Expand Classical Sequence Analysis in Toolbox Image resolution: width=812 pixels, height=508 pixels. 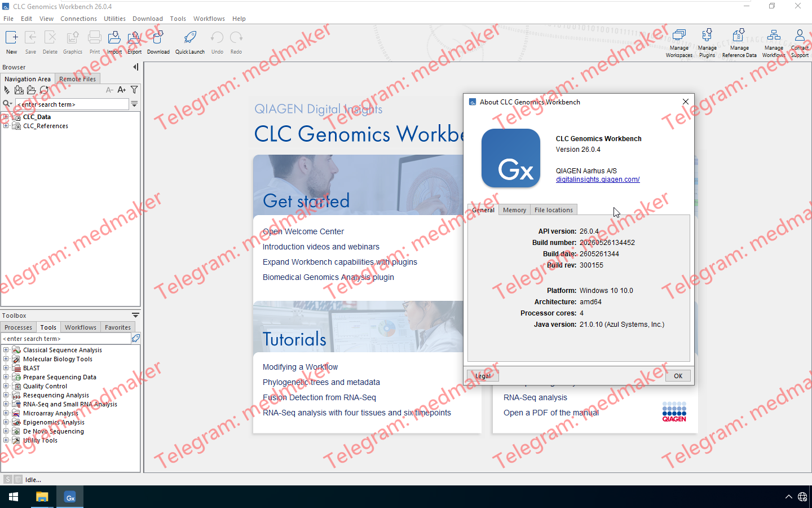pyautogui.click(x=6, y=350)
